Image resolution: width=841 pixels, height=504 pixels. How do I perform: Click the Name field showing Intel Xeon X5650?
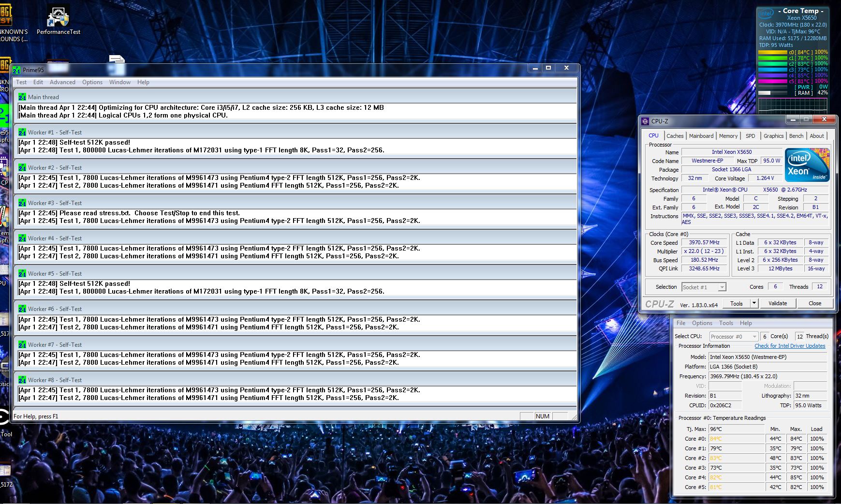pos(731,152)
